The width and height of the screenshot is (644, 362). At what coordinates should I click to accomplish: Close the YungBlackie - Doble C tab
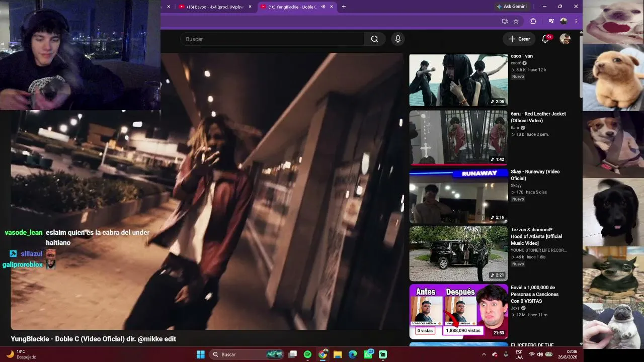coord(331,7)
